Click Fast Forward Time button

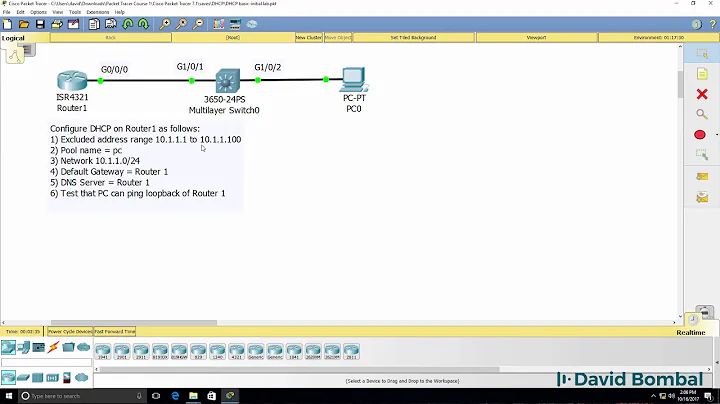coord(115,331)
